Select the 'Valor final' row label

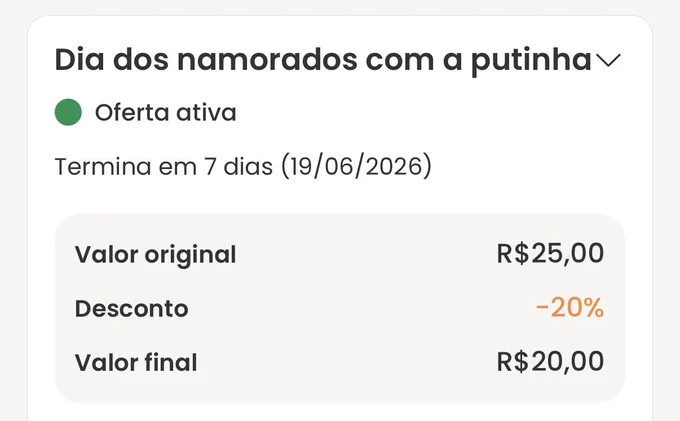point(136,363)
